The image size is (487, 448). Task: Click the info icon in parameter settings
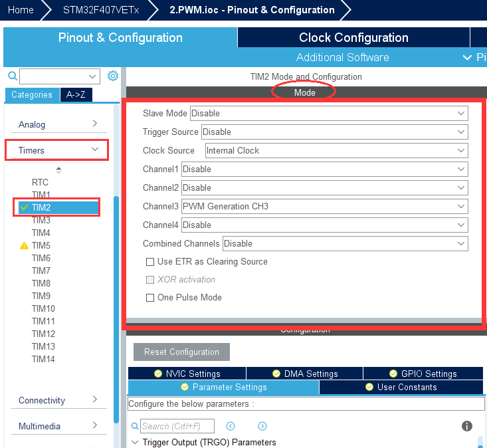pos(467,426)
